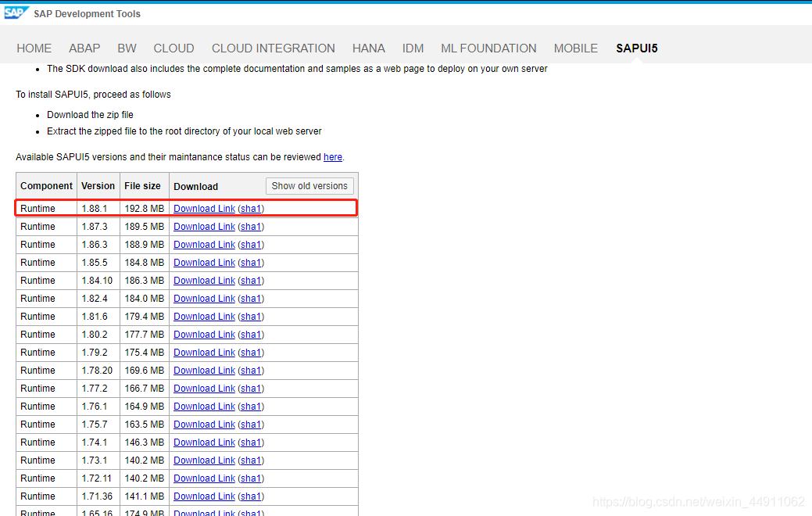Open the HOME navigation tab
812x516 pixels.
pos(34,48)
